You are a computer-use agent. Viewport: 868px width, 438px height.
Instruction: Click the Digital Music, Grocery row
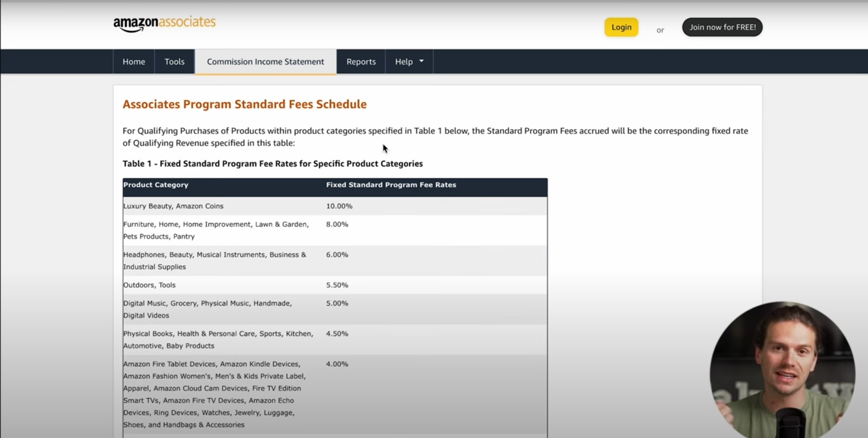click(x=335, y=309)
